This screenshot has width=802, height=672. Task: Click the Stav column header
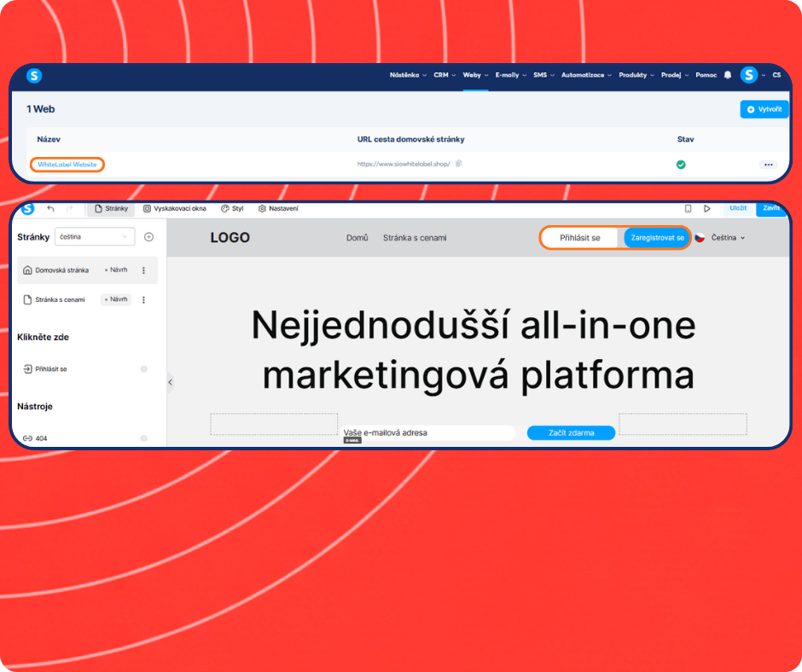pos(685,139)
